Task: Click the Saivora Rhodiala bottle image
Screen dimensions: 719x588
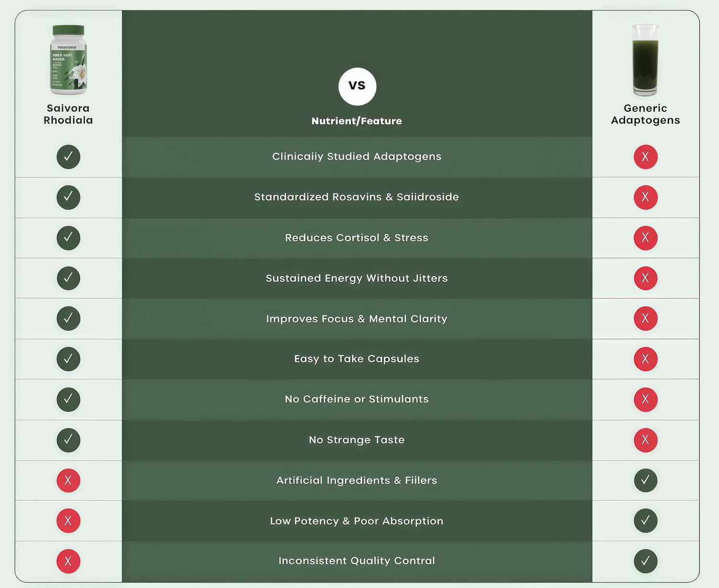Action: [69, 60]
